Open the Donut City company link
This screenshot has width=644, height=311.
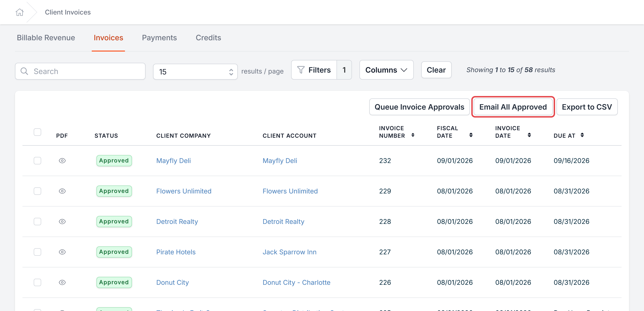[x=172, y=282]
